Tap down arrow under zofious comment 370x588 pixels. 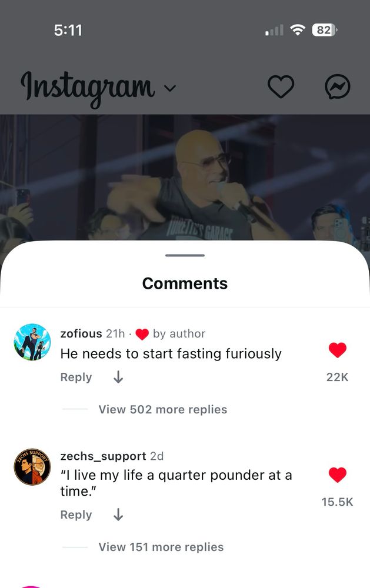(118, 377)
